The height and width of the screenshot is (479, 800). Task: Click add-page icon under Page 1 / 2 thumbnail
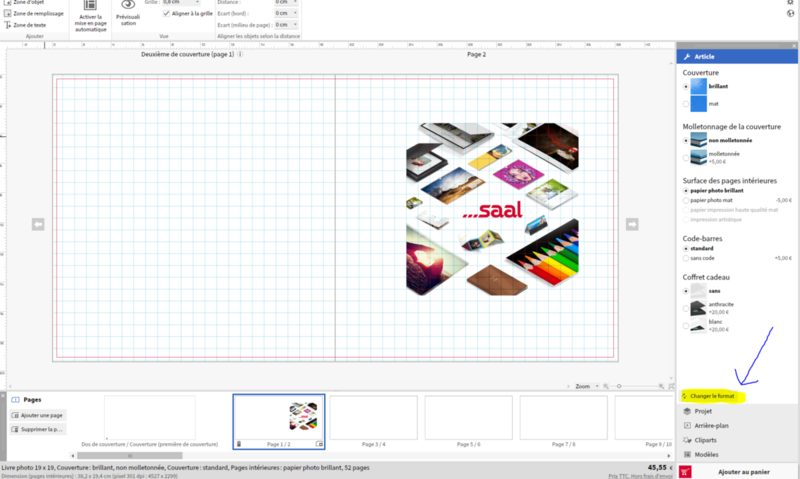319,444
